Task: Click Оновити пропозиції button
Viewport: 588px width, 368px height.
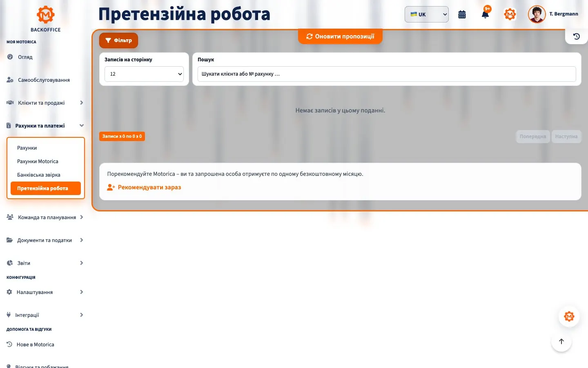Action: pyautogui.click(x=340, y=36)
